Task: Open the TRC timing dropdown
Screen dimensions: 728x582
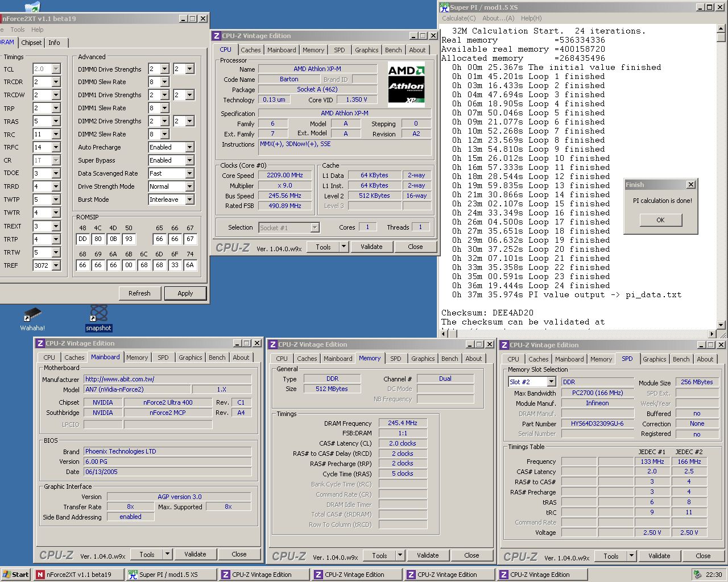Action: point(56,134)
